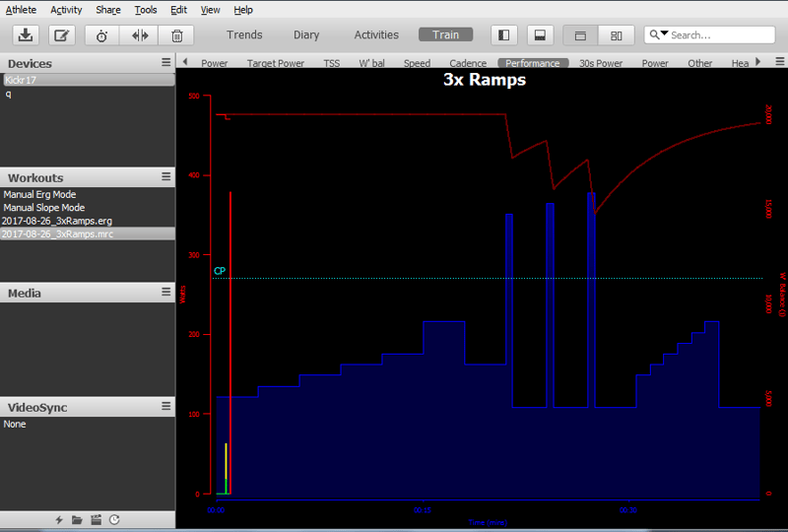Open the Media panel menu
The image size is (788, 532).
(x=165, y=292)
